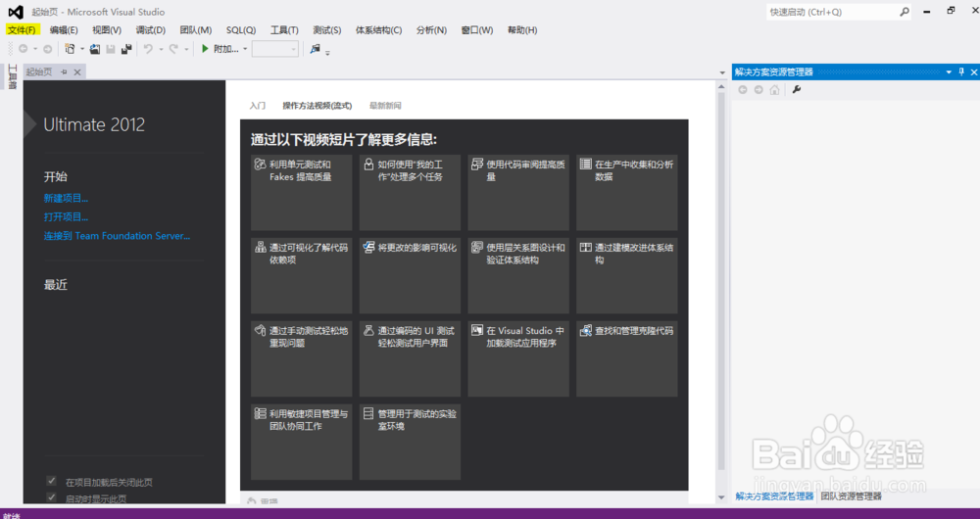The width and height of the screenshot is (980, 519).
Task: Open the 工具(T) menu
Action: (x=284, y=30)
